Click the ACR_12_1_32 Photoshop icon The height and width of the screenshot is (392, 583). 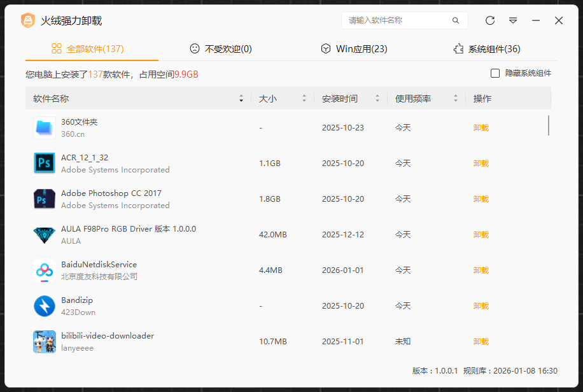coord(44,163)
